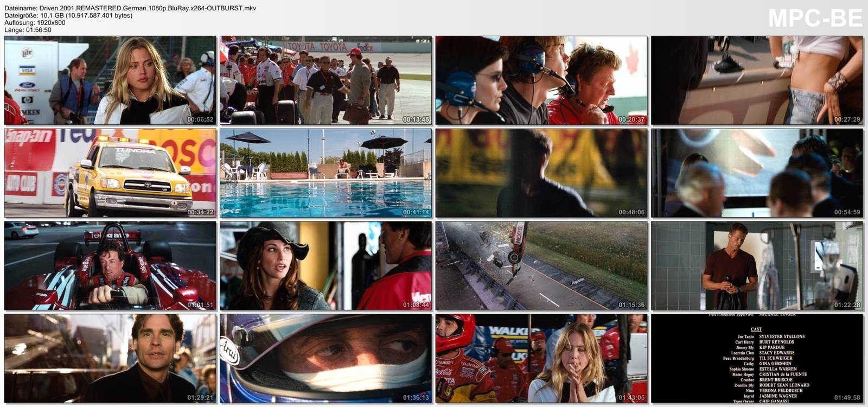Viewport: 868px width, 407px height.
Task: Click the Dateigröße 10,1 GB text line
Action: [68, 15]
